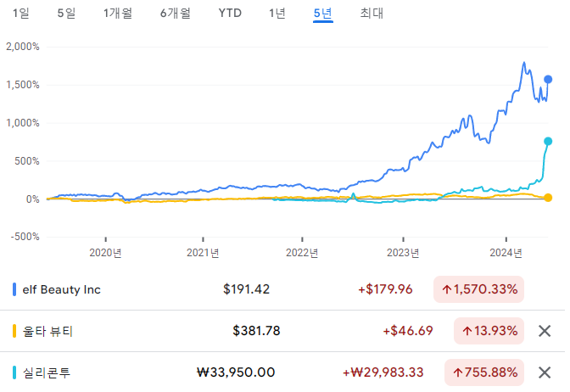Image resolution: width=570 pixels, height=392 pixels.
Task: Show the 1개월 chart range
Action: pos(117,13)
